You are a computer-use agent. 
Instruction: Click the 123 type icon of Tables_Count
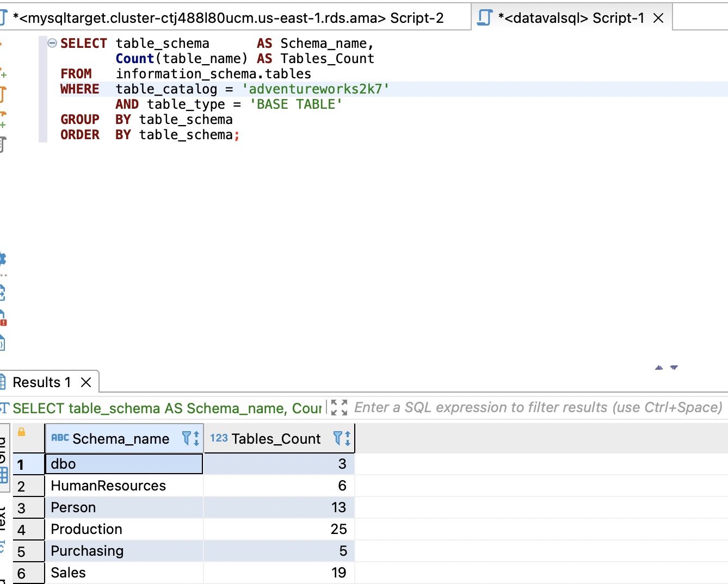(x=219, y=438)
